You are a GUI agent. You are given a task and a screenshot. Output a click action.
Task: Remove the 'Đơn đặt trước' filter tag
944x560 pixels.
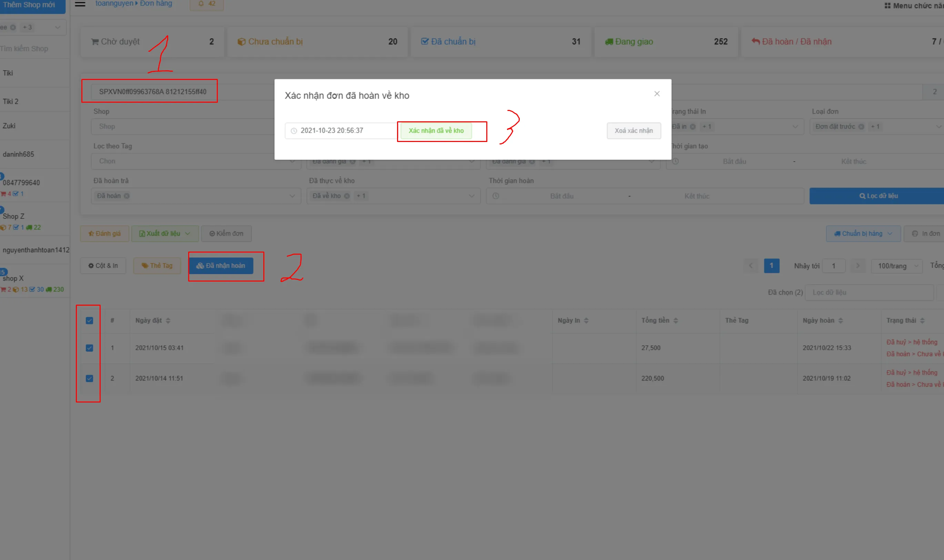pyautogui.click(x=861, y=127)
